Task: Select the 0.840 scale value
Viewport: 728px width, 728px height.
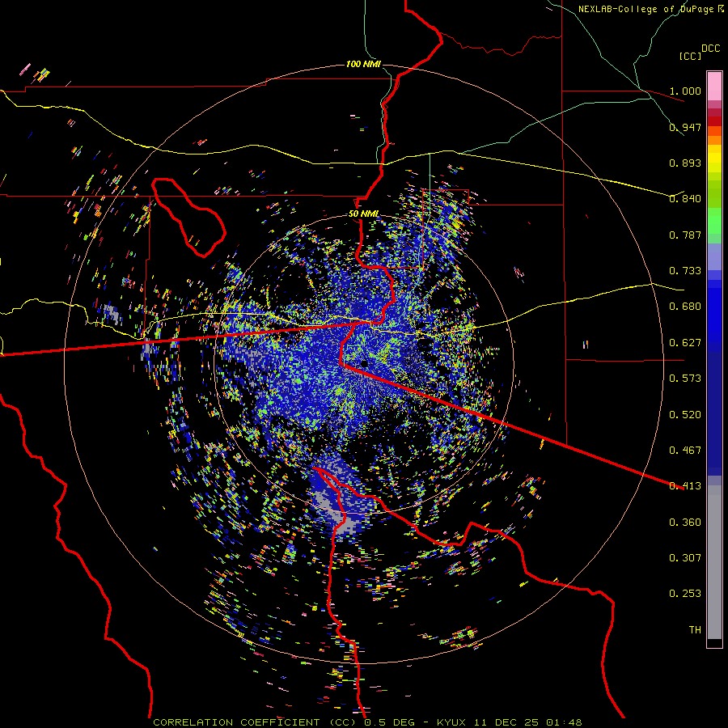Action: point(685,199)
